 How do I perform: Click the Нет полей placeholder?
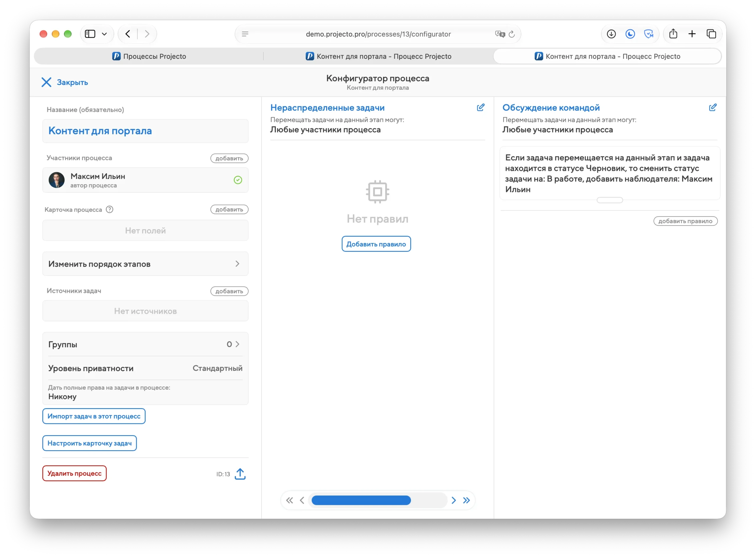click(x=145, y=230)
